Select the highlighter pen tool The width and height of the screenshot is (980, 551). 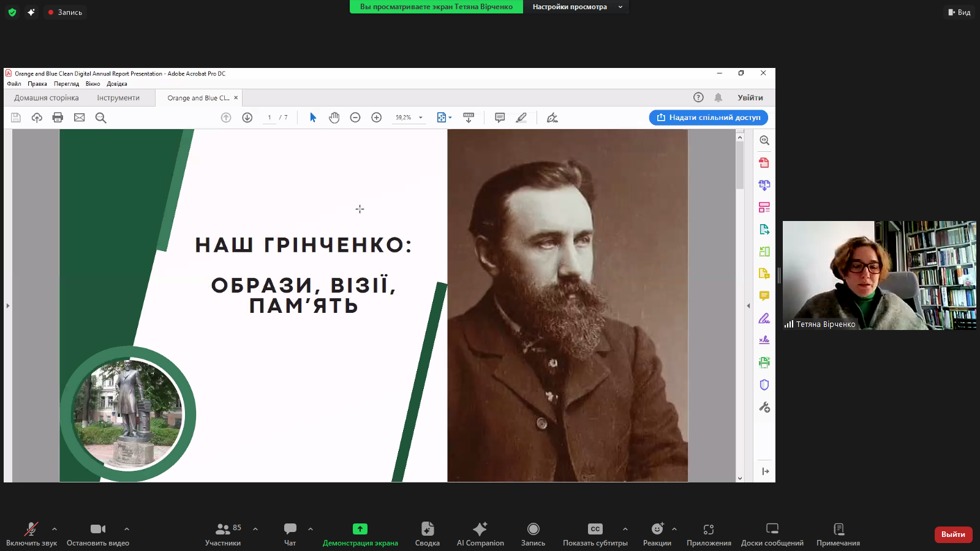click(521, 118)
